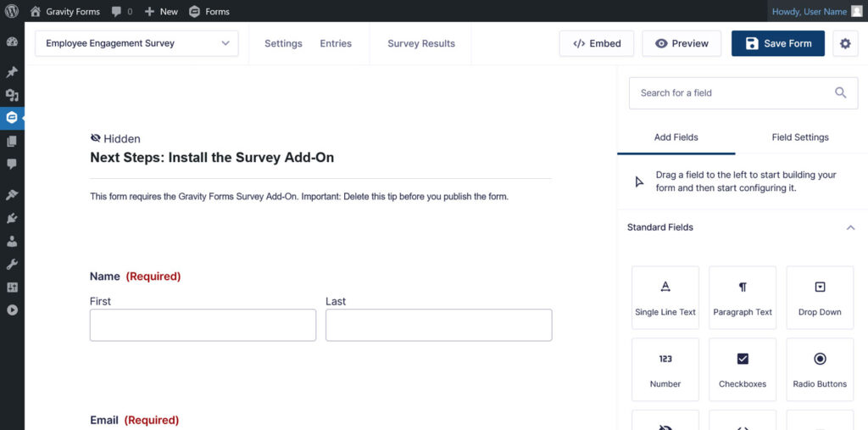Image resolution: width=868 pixels, height=430 pixels.
Task: Collapse the Standard Fields section
Action: pos(851,228)
